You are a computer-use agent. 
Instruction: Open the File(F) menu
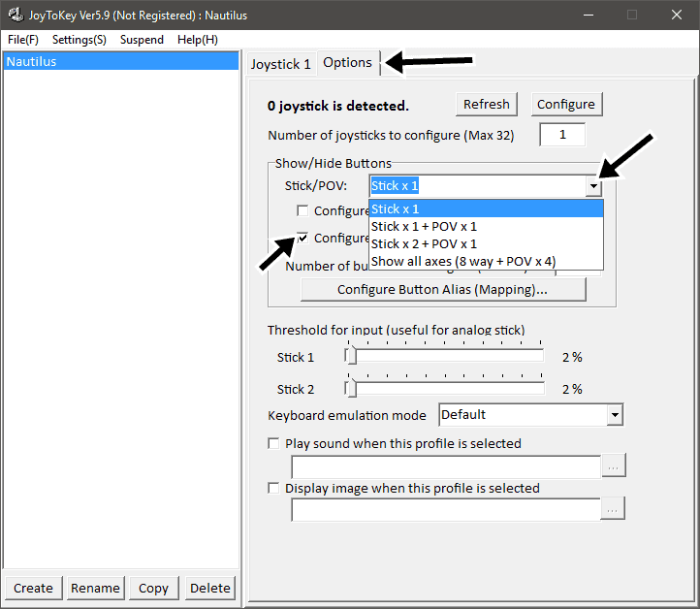pyautogui.click(x=23, y=40)
